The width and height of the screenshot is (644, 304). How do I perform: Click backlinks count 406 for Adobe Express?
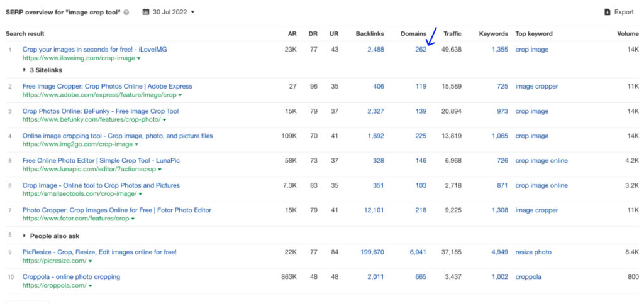pos(378,87)
